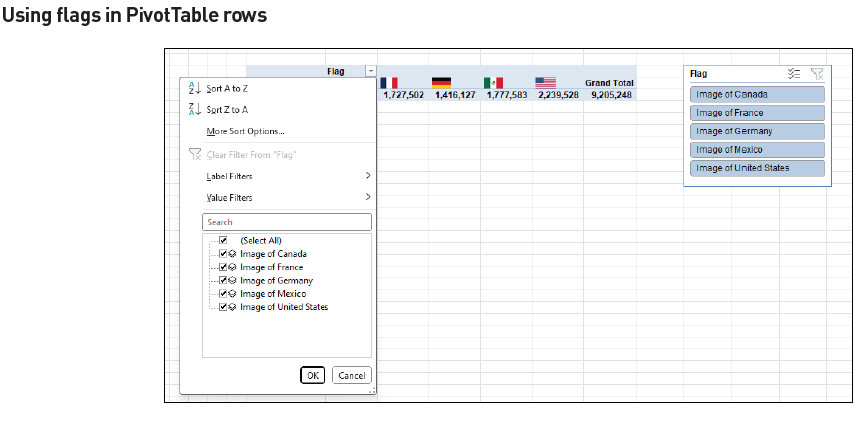Screen dimensions: 861x423
Task: Select the cell showing 1,416,127
Action: click(455, 94)
